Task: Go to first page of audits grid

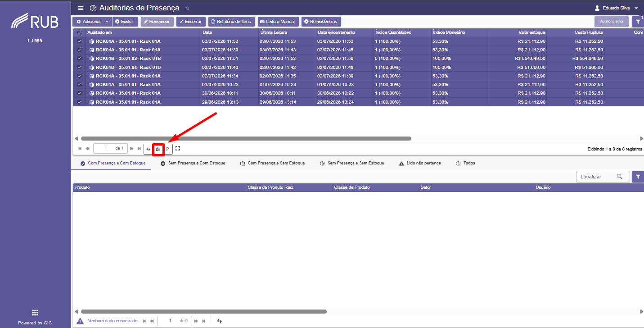Action: tap(80, 148)
